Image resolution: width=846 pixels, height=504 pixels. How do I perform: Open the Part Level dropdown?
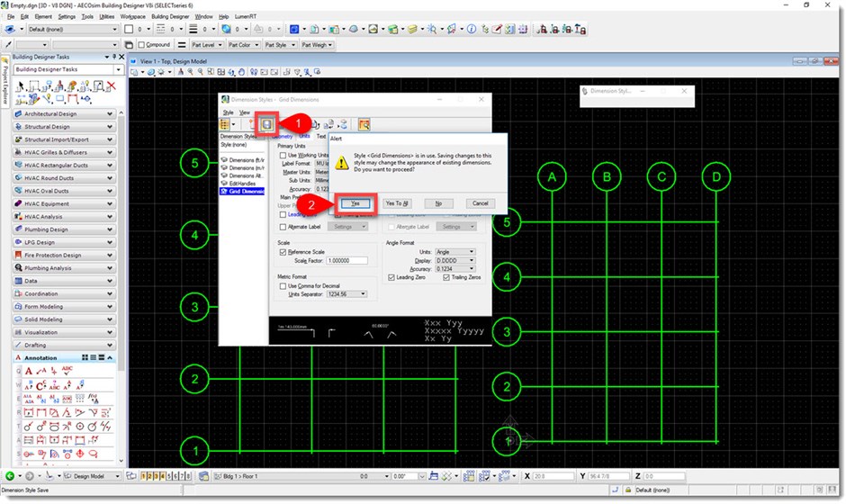coord(207,45)
